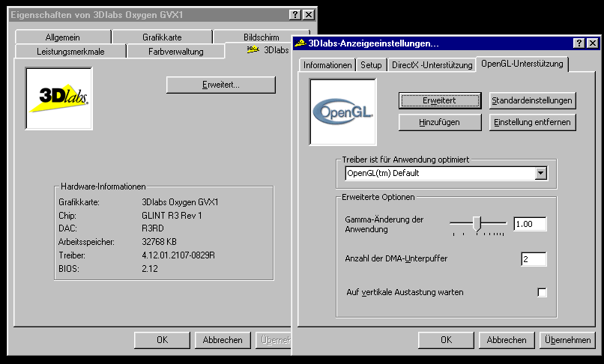Confirm with OK in 3Dlabs-Anzeigeeinstellungen dialog
604x364 pixels.
pos(446,340)
